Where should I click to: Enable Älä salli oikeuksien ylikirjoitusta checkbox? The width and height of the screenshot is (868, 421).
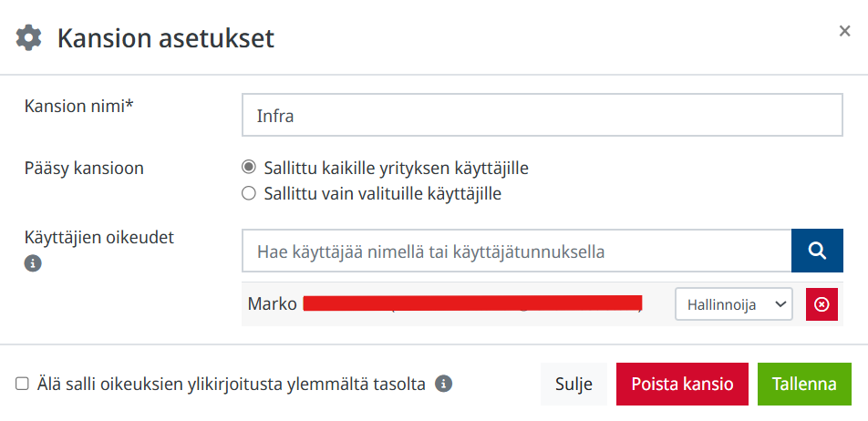22,384
